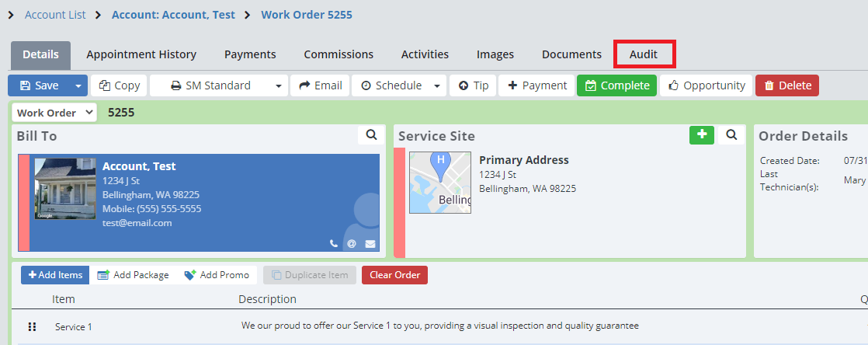Click the Add Package button
The image size is (868, 345).
click(x=133, y=275)
